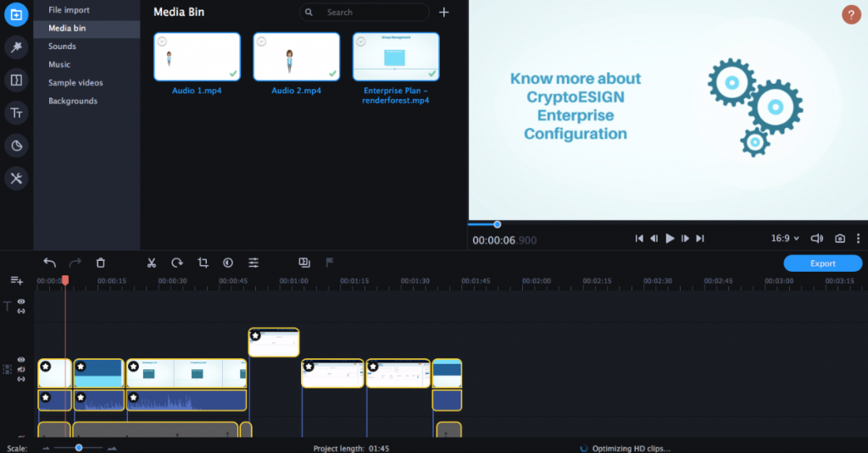Open the Titles text panel
This screenshot has height=453, width=868.
point(16,113)
